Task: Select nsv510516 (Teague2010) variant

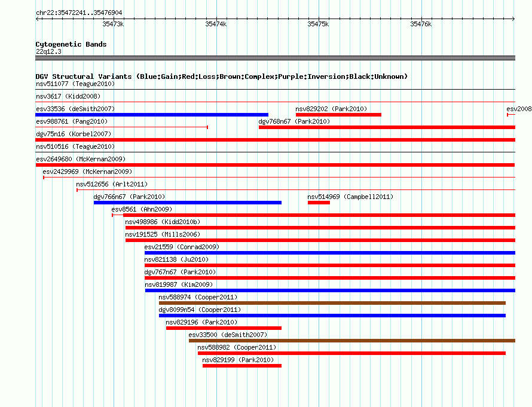Action: 75,146
